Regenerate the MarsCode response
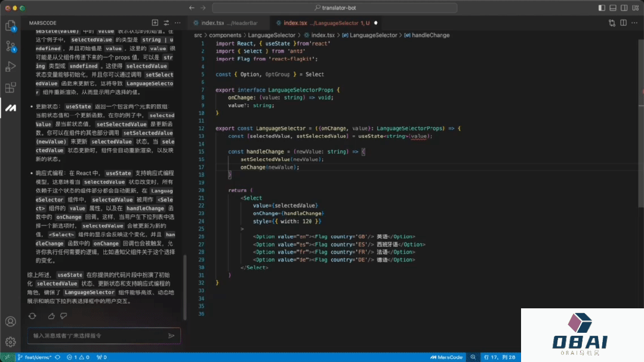The width and height of the screenshot is (644, 362). point(32,315)
